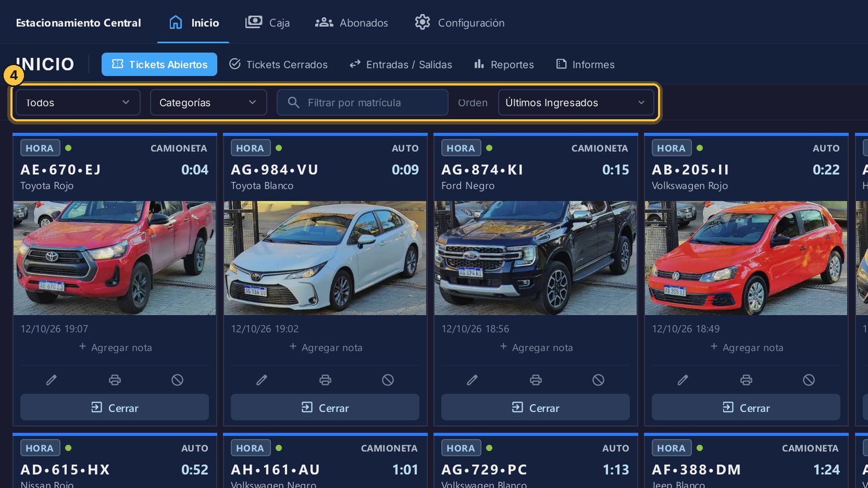Open the black Ford pickup photo
868x488 pixels.
click(535, 258)
